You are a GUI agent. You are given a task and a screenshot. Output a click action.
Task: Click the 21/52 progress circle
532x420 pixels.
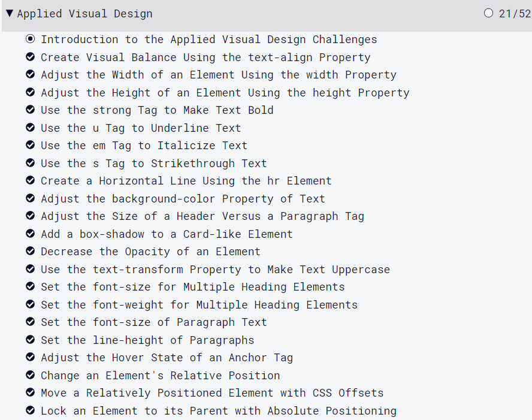[488, 13]
